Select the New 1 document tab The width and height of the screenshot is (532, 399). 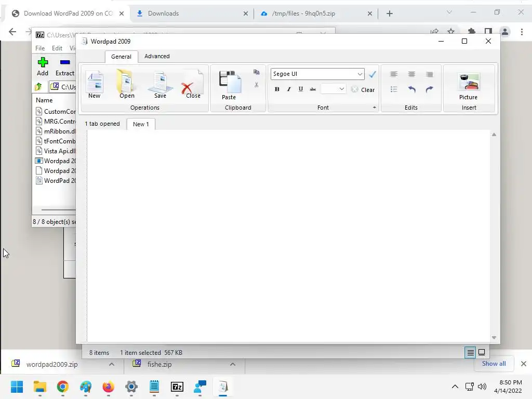coord(141,124)
